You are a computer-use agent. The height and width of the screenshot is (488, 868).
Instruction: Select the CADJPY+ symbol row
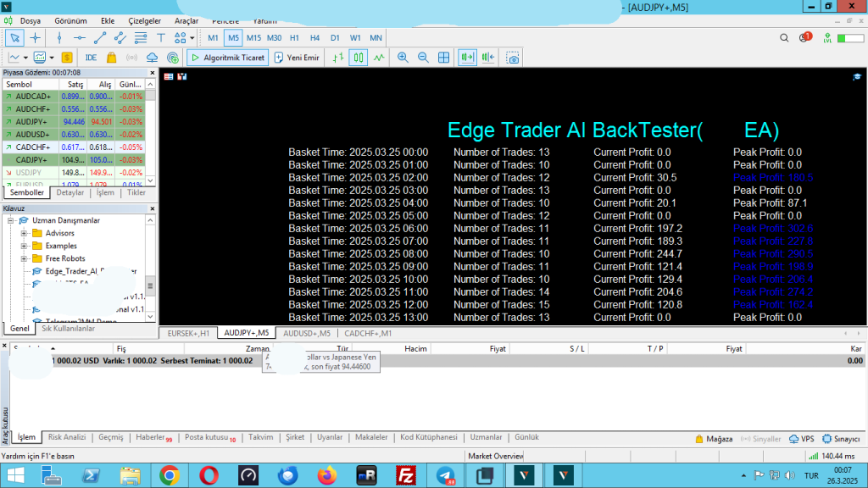[75, 160]
